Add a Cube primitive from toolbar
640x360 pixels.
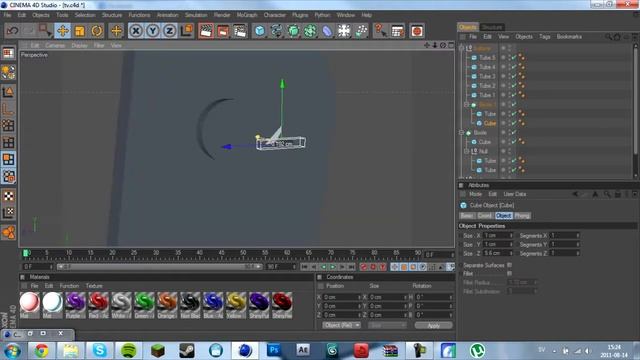(260, 31)
